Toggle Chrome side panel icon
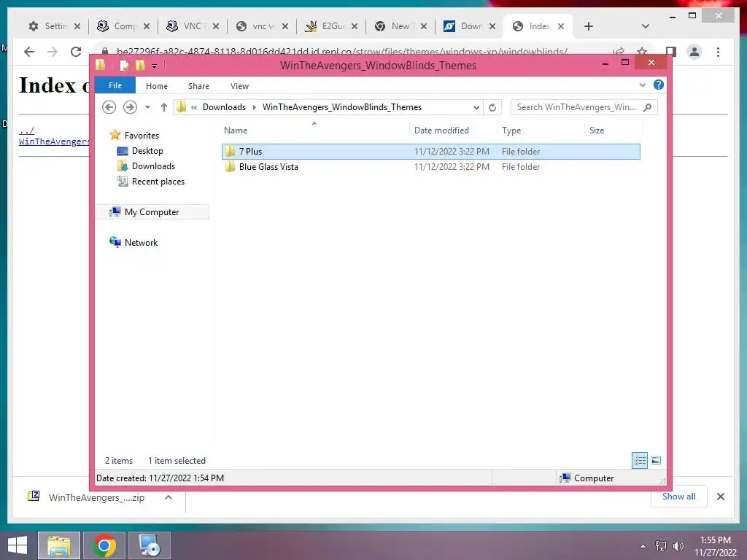 [x=671, y=52]
